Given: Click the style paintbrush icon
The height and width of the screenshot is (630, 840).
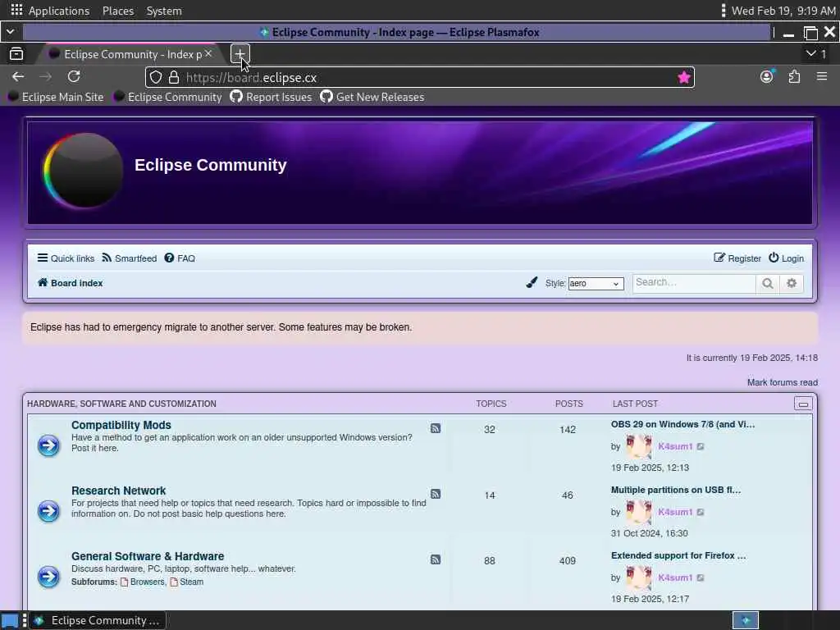Looking at the screenshot, I should coord(532,282).
